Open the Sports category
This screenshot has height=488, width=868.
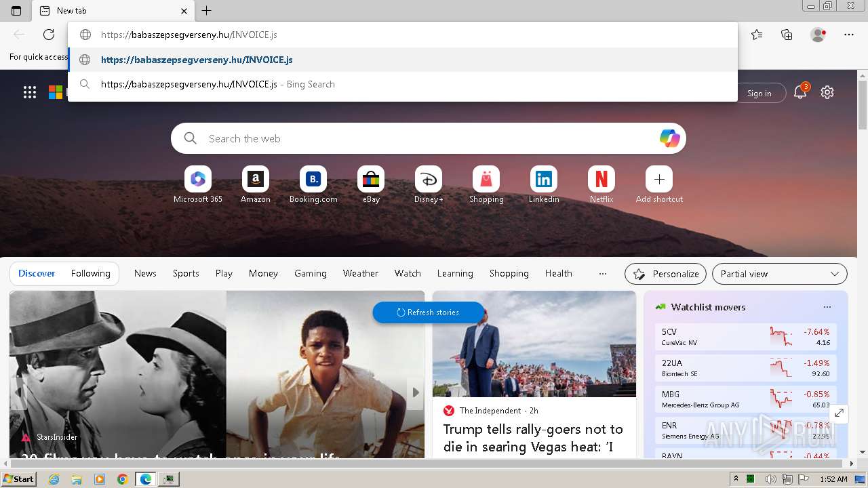[x=186, y=274]
